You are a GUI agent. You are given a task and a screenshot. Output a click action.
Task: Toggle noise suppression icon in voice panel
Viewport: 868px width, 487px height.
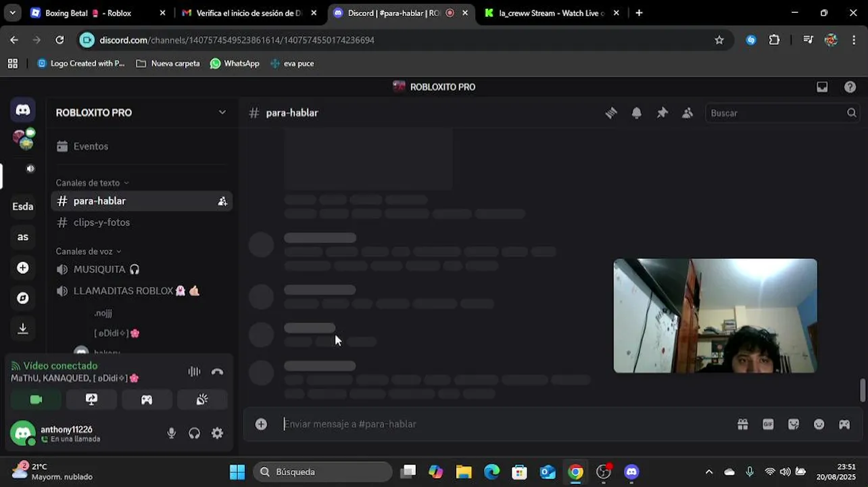pyautogui.click(x=194, y=371)
